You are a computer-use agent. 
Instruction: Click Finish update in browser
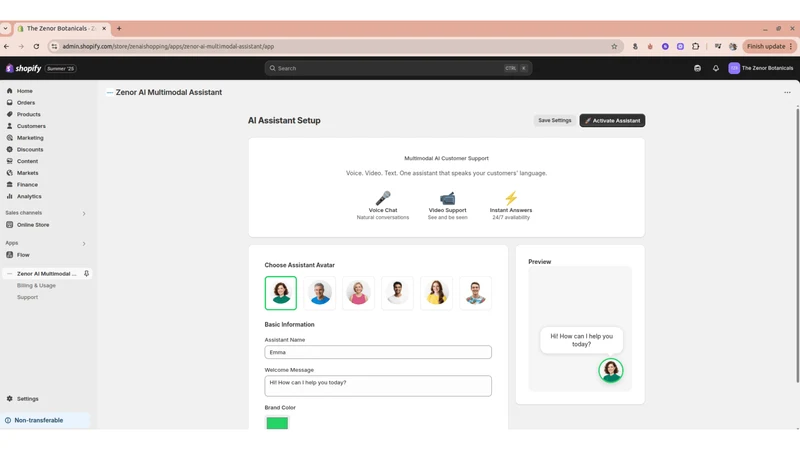[769, 46]
